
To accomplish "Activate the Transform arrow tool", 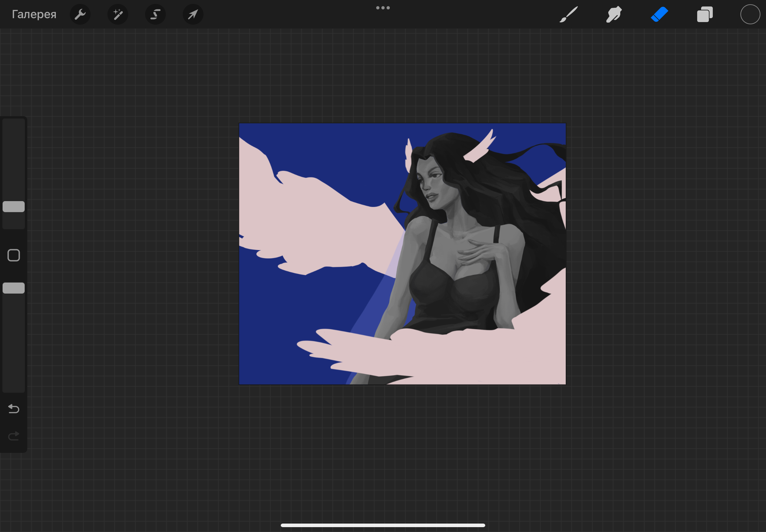I will point(193,14).
